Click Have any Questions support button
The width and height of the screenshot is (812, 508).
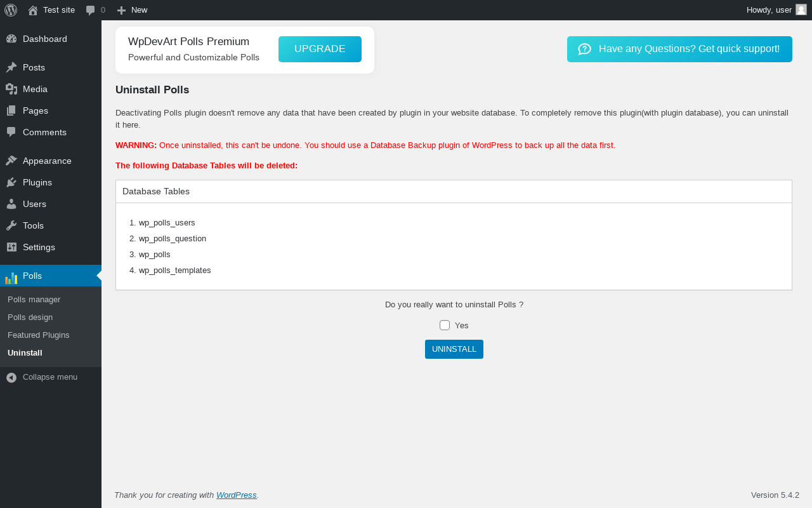(x=679, y=49)
